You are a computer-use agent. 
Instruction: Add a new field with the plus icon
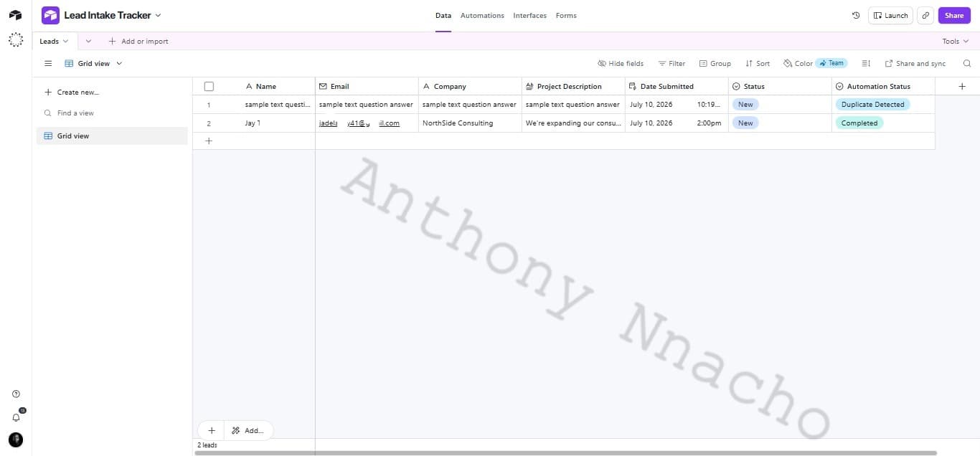coord(962,86)
